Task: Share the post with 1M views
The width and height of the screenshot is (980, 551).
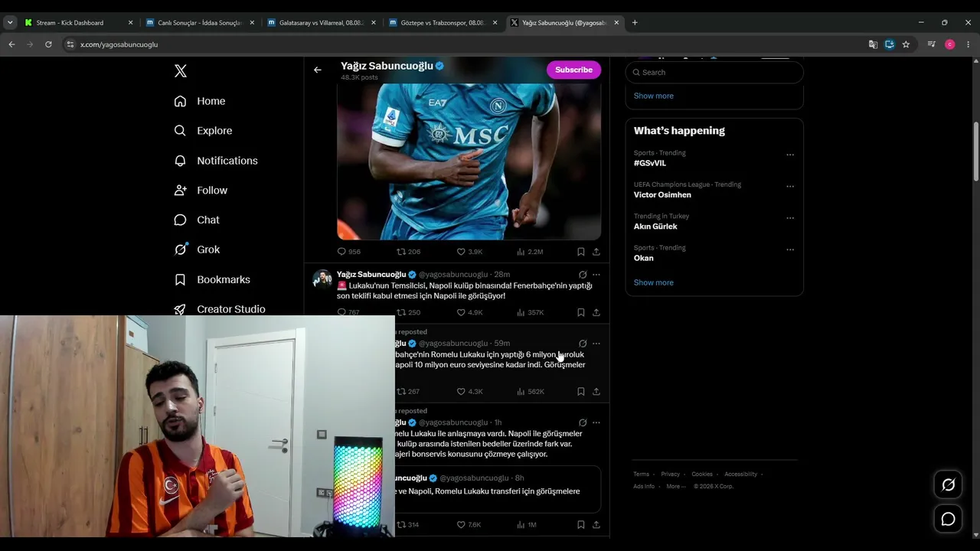Action: pyautogui.click(x=596, y=525)
